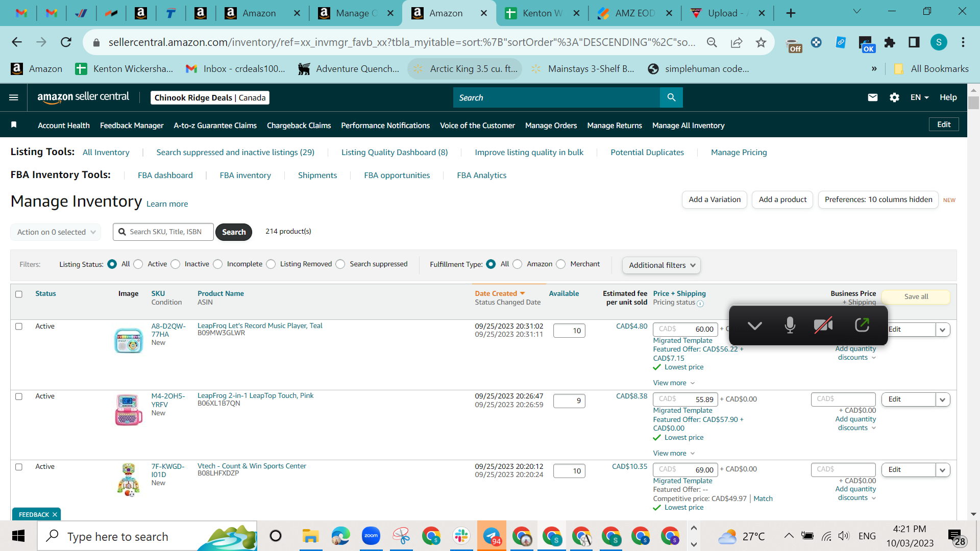The height and width of the screenshot is (551, 980).
Task: Expand the bookmarks overflow chevron
Action: point(874,69)
